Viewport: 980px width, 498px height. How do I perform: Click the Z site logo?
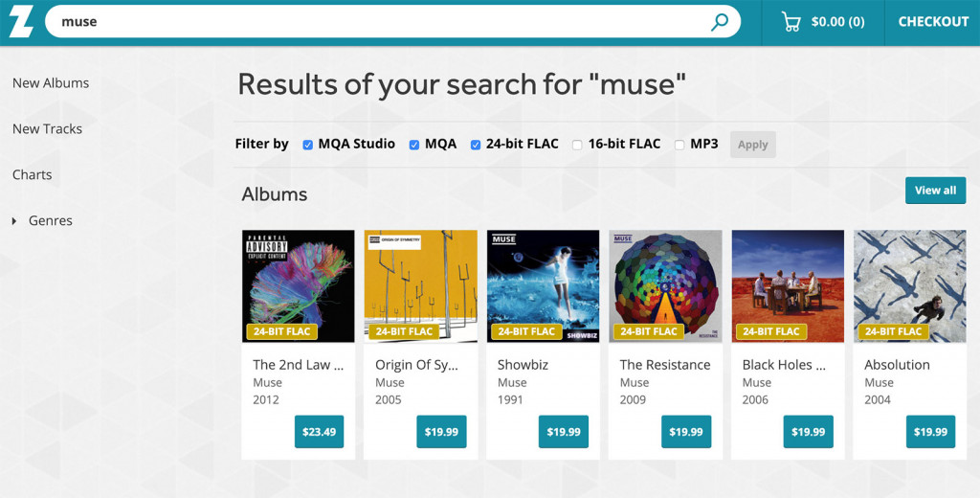tap(21, 20)
